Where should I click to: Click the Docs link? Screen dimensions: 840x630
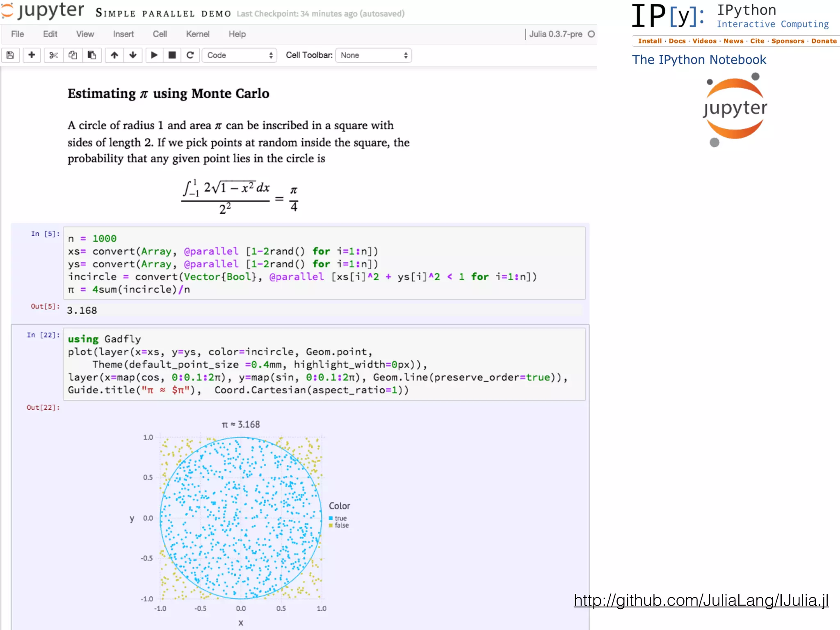pos(677,41)
